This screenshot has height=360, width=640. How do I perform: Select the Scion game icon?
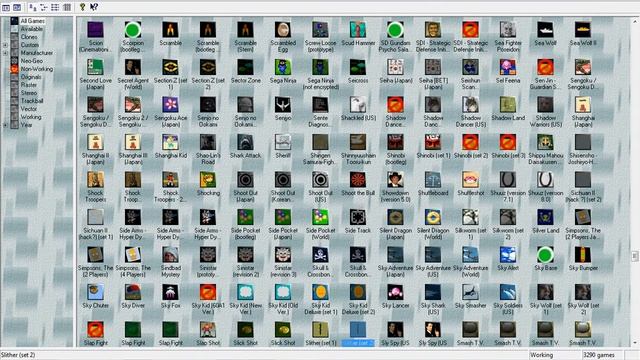pos(96,30)
